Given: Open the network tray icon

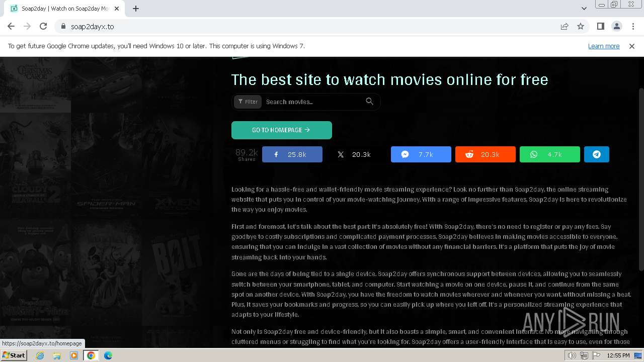Looking at the screenshot, I should point(584,355).
